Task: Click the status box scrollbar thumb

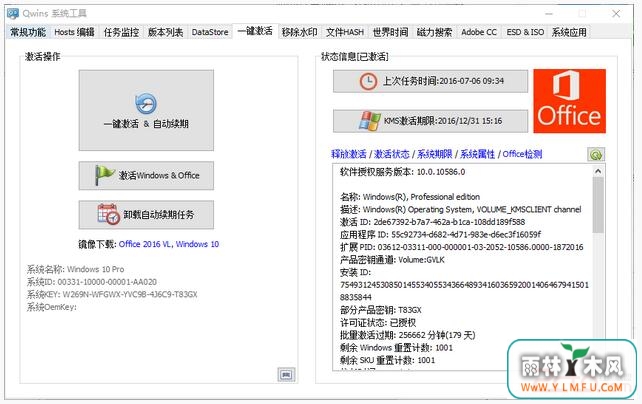Action: click(x=598, y=205)
